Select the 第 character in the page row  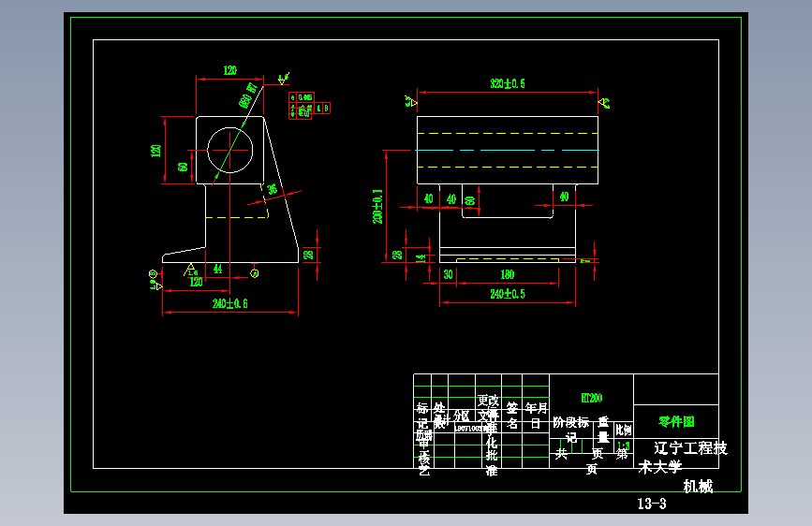pyautogui.click(x=622, y=455)
